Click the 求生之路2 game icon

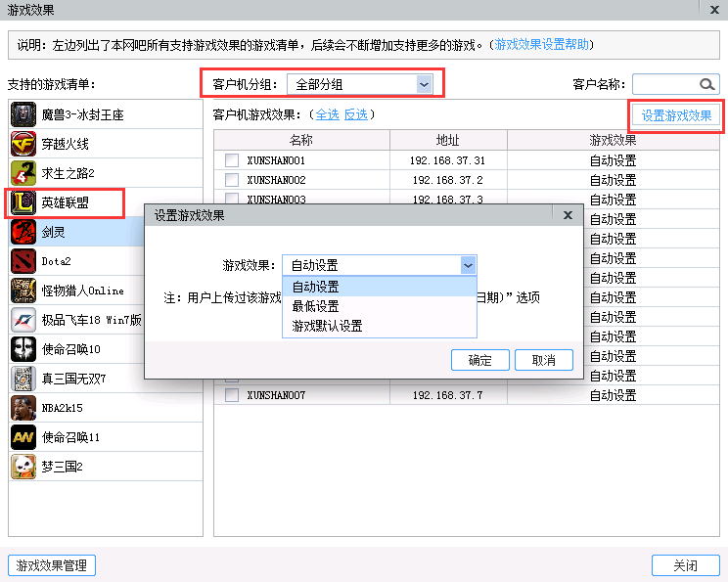[x=23, y=173]
